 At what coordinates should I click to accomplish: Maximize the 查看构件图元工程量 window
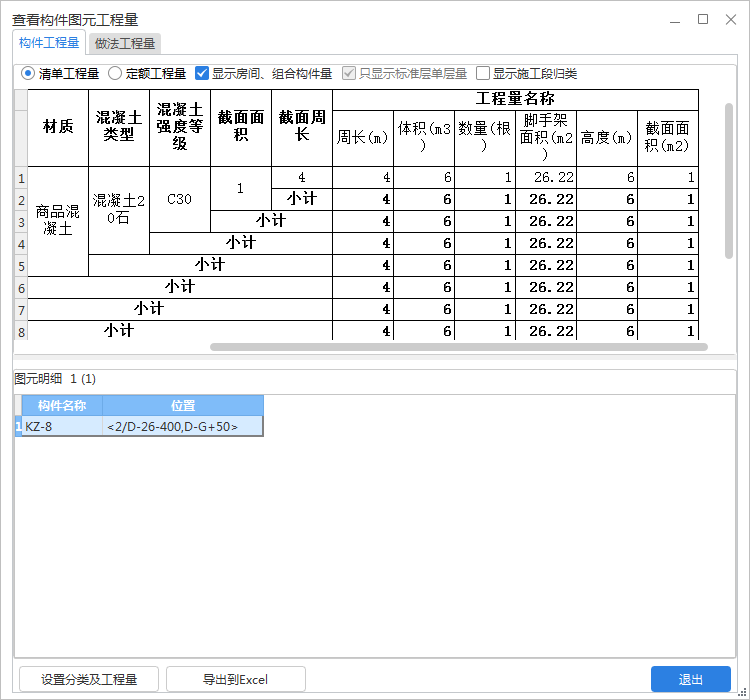pos(703,20)
